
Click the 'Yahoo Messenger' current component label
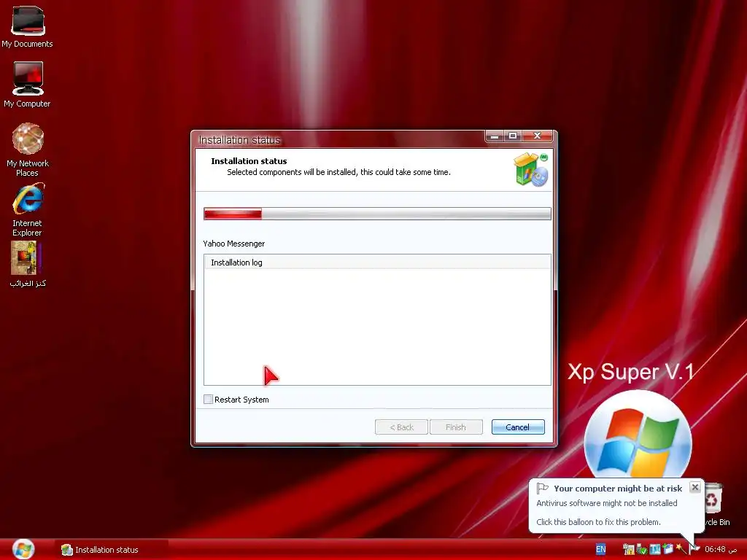click(x=234, y=244)
